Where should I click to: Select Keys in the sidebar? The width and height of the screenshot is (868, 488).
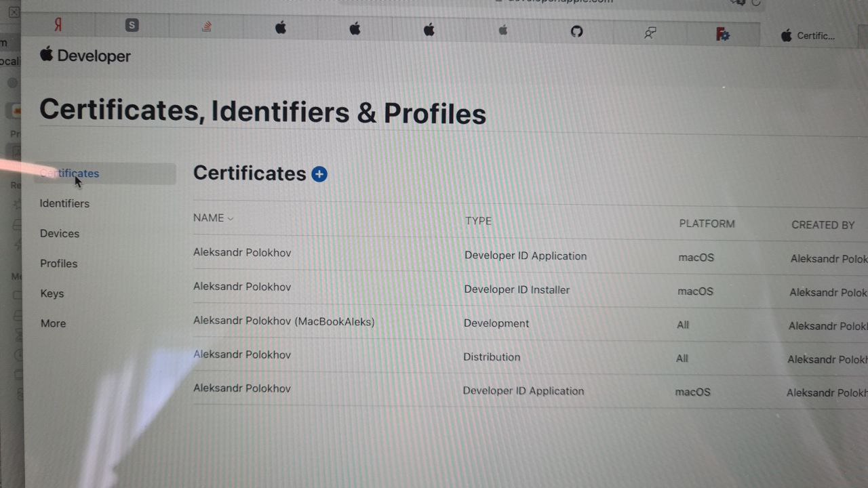click(52, 293)
